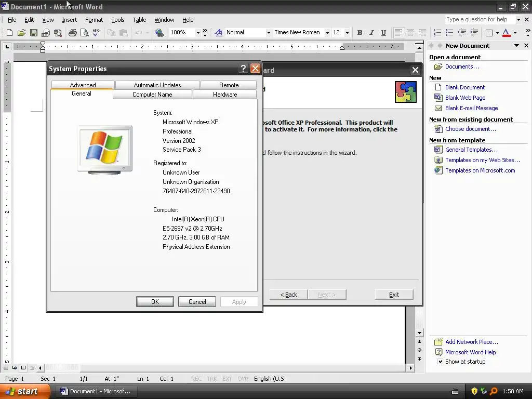Switch to the Advanced tab in System Properties
Screen dimensions: 532x399
(83, 85)
